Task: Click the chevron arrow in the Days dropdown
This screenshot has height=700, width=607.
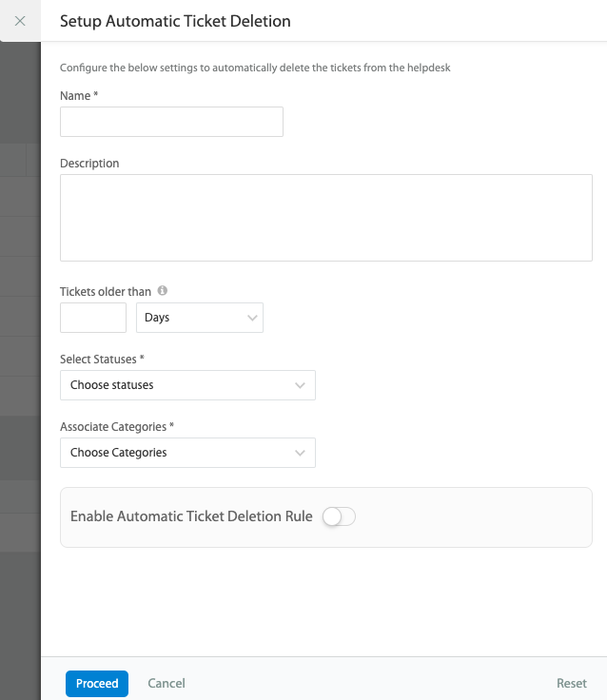Action: [252, 318]
